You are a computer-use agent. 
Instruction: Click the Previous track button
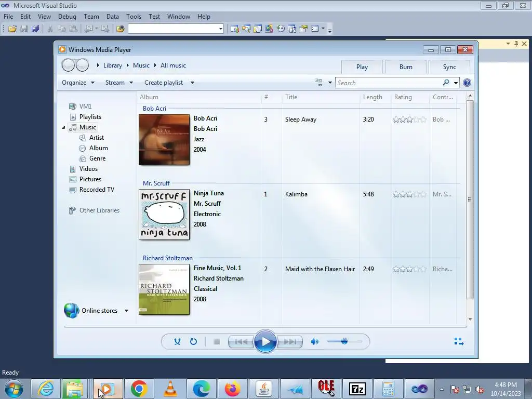coord(241,342)
